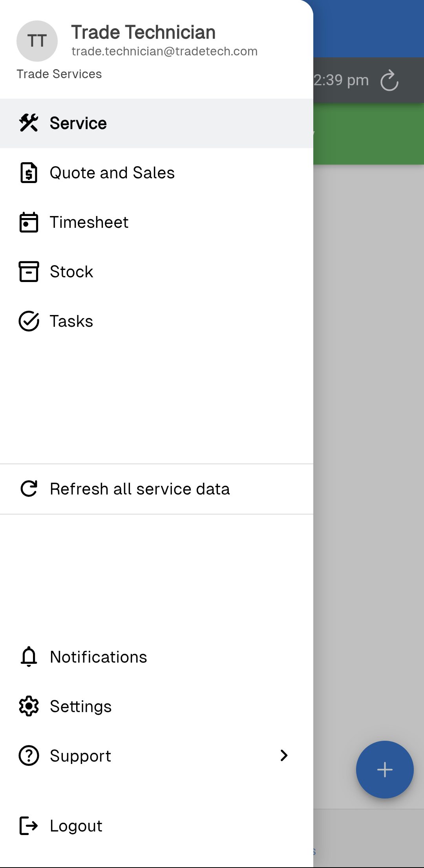Click the Service wrench and hammer icon
The width and height of the screenshot is (424, 868).
pos(29,123)
